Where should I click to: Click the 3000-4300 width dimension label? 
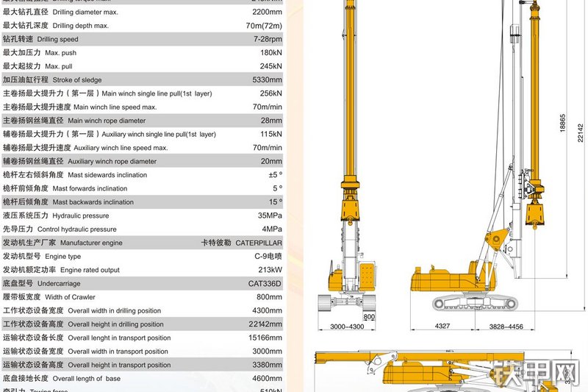(347, 327)
